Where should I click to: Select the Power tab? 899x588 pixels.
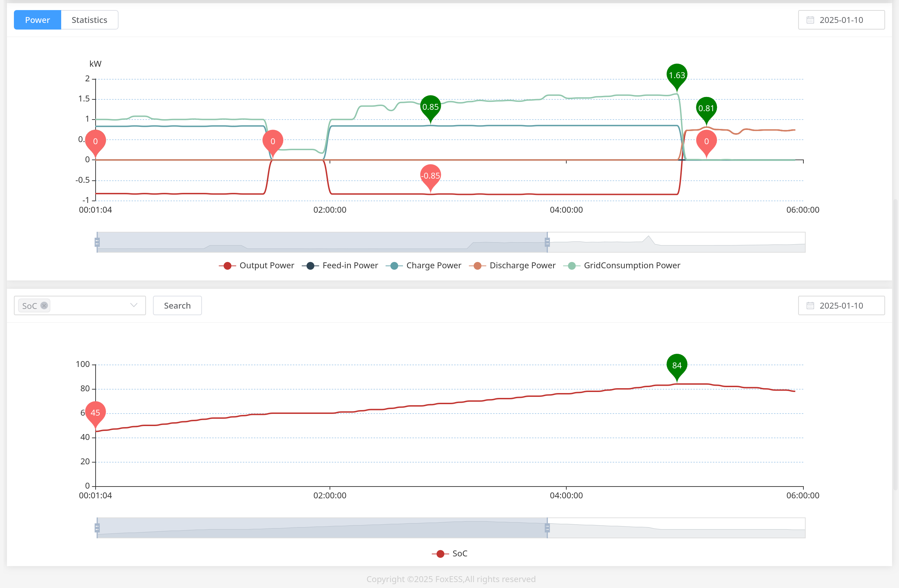pos(38,20)
